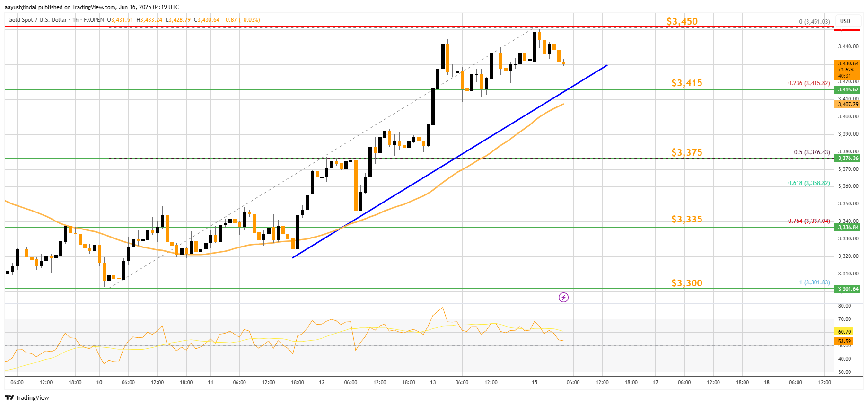Screen dimensions: 868x406
Task: Click the 3,360.00 price scale label
Action: [848, 186]
